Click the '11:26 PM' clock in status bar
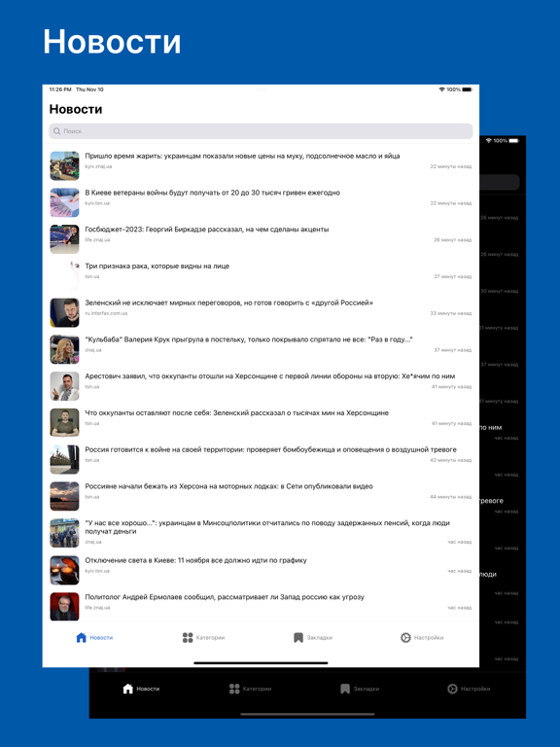Viewport: 560px width, 747px height. (x=60, y=89)
